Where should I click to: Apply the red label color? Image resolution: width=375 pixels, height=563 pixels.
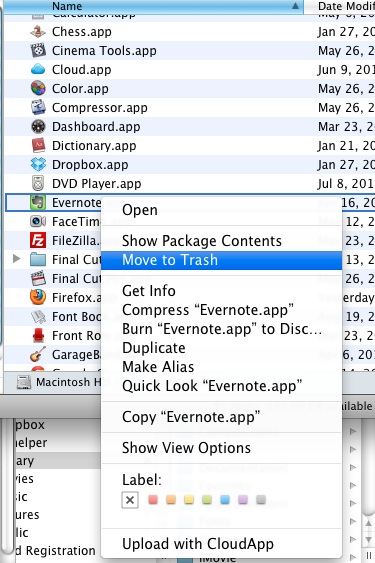tap(153, 499)
